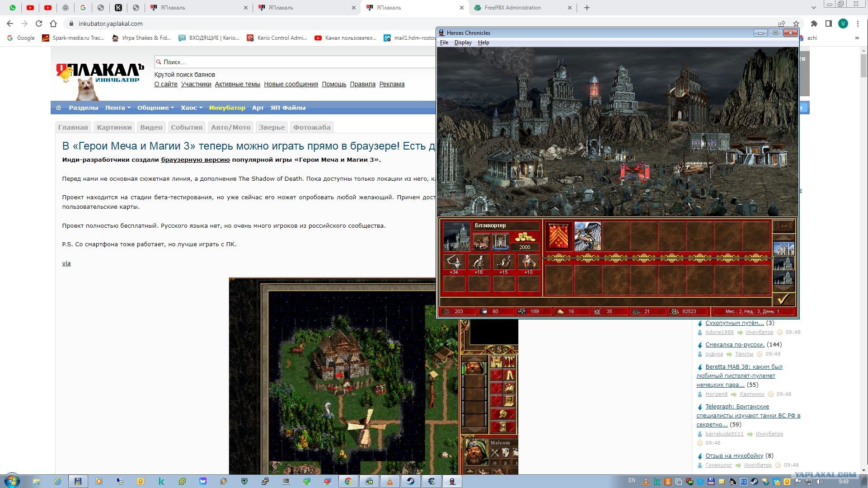Expand the Лента dropdown in the navbar
This screenshot has width=868, height=488.
tap(117, 108)
